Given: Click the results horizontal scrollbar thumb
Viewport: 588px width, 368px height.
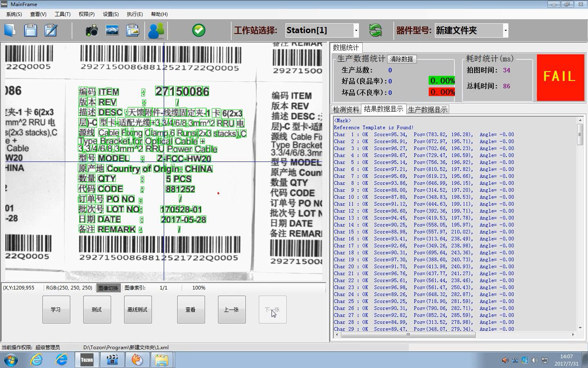Looking at the screenshot, I should coord(408,334).
